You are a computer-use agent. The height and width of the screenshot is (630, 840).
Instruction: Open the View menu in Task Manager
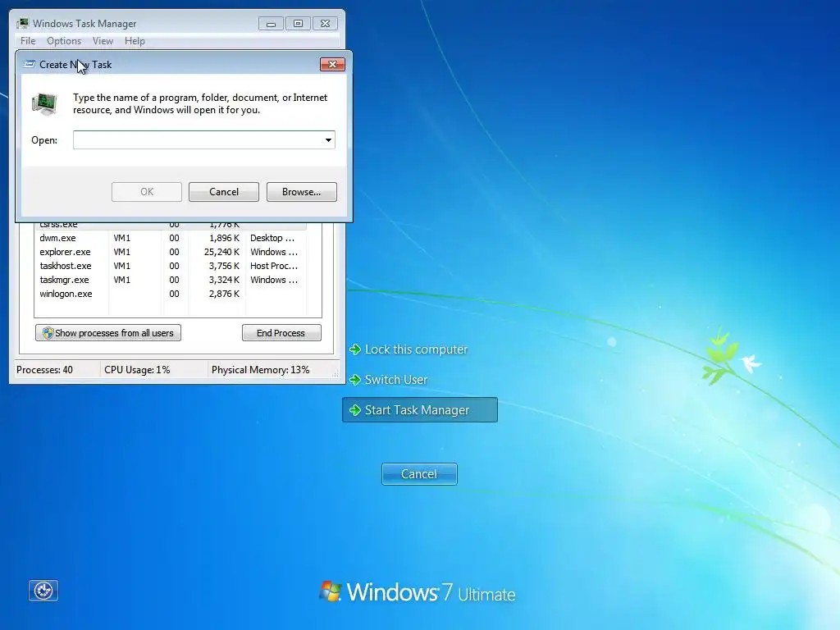tap(103, 41)
